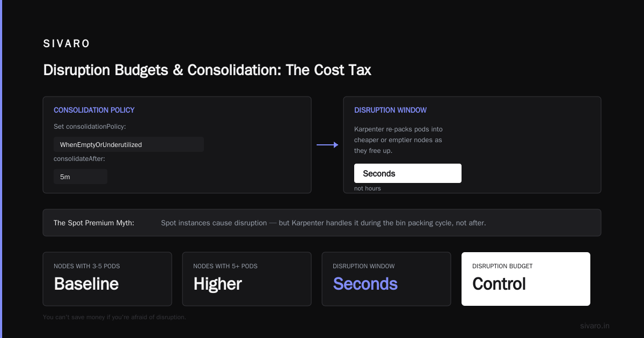Click the 'consolidateAfter:' label

pos(79,159)
